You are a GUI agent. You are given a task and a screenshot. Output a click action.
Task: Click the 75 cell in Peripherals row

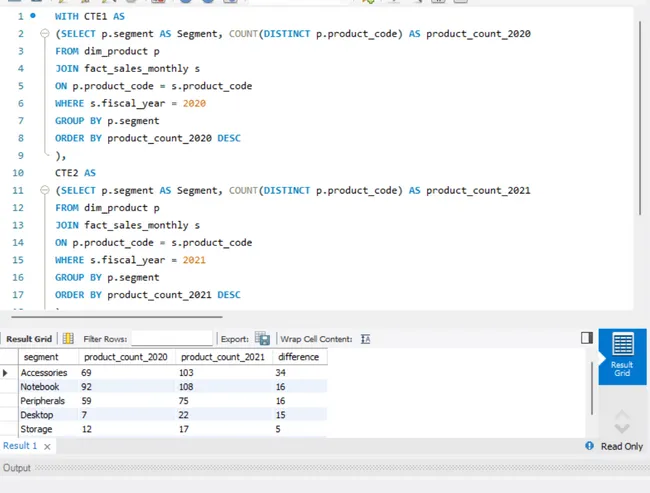[224, 401]
